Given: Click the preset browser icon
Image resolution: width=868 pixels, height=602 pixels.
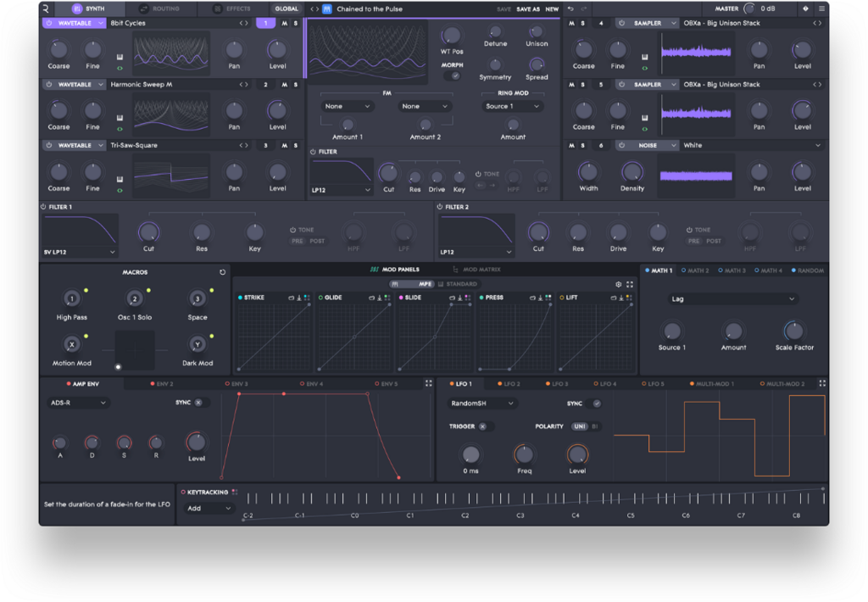Looking at the screenshot, I should tap(327, 8).
